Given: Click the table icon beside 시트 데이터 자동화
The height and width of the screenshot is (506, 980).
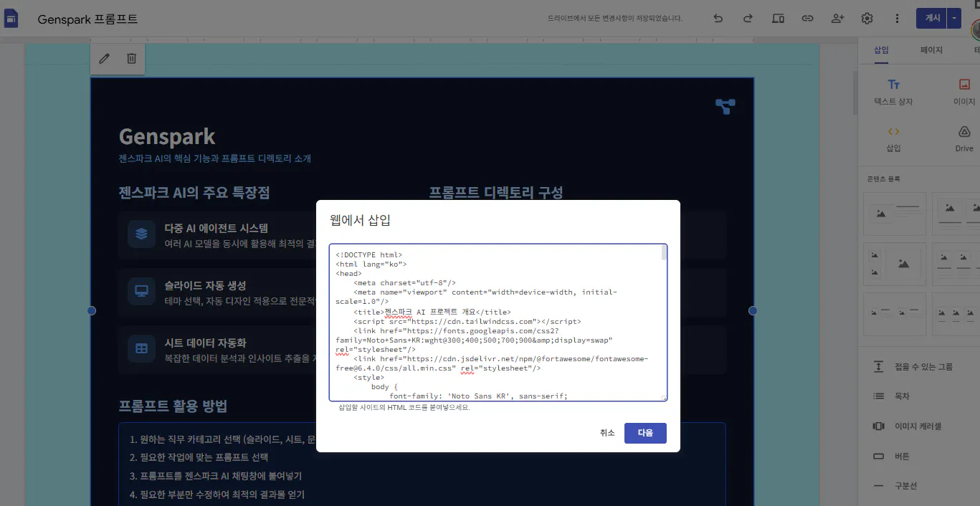Looking at the screenshot, I should (x=141, y=348).
